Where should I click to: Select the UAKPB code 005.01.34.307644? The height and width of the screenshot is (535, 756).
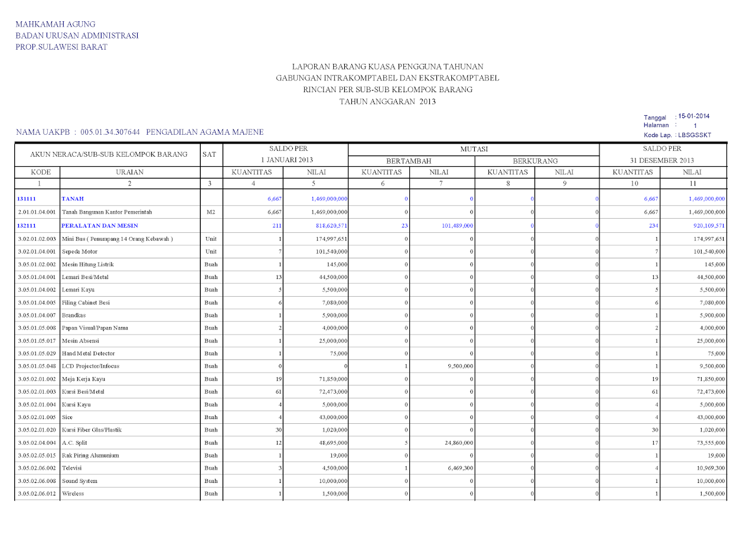110,132
